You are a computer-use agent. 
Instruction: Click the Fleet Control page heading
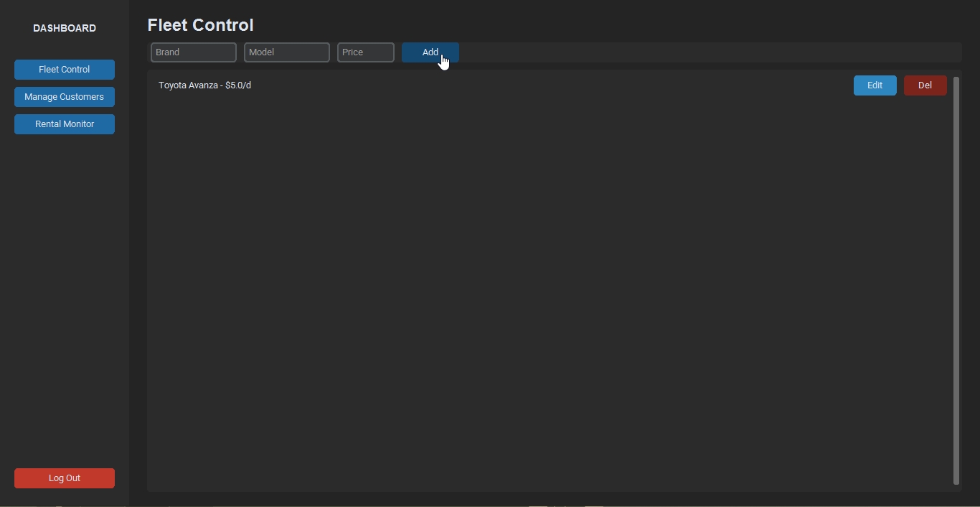pyautogui.click(x=201, y=25)
